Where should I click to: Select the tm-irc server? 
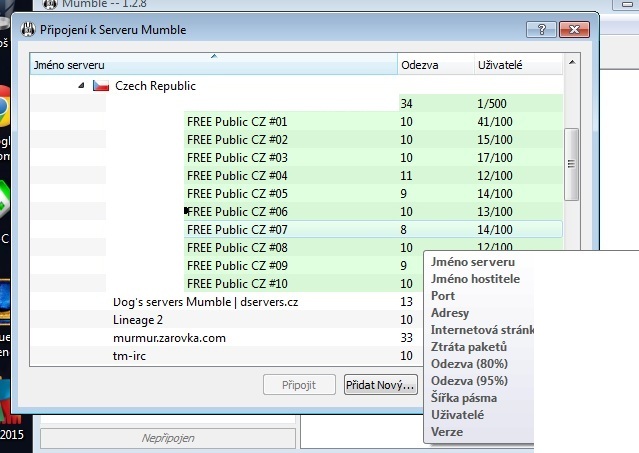pyautogui.click(x=129, y=356)
